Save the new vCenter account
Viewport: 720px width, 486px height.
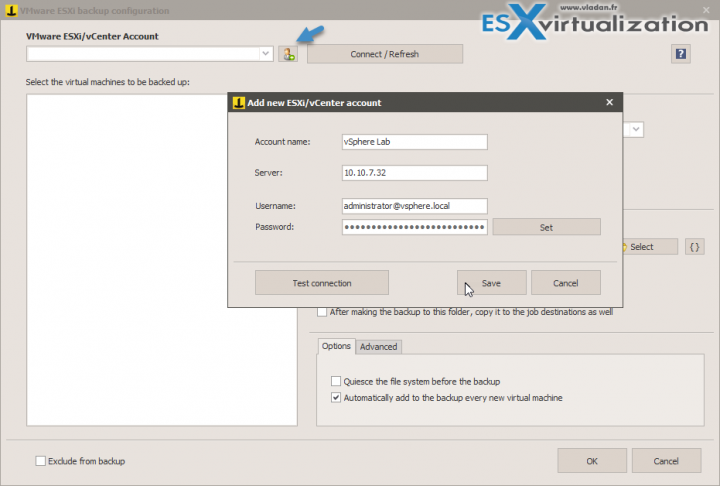point(491,283)
